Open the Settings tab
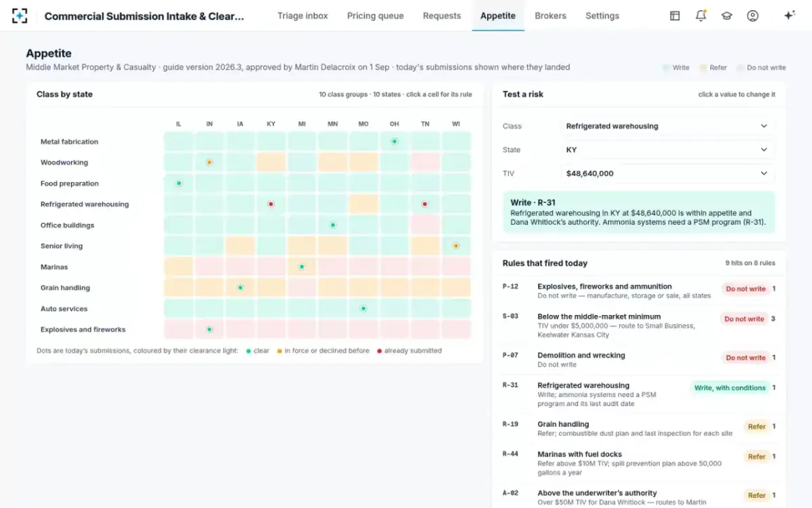This screenshot has width=812, height=508. tap(602, 16)
